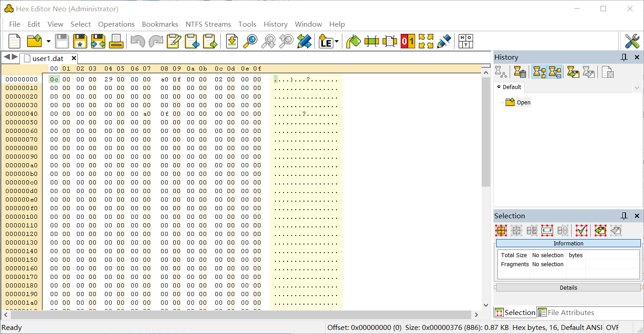Click the four yellow arrows icon
This screenshot has width=644, height=334.
click(x=426, y=41)
